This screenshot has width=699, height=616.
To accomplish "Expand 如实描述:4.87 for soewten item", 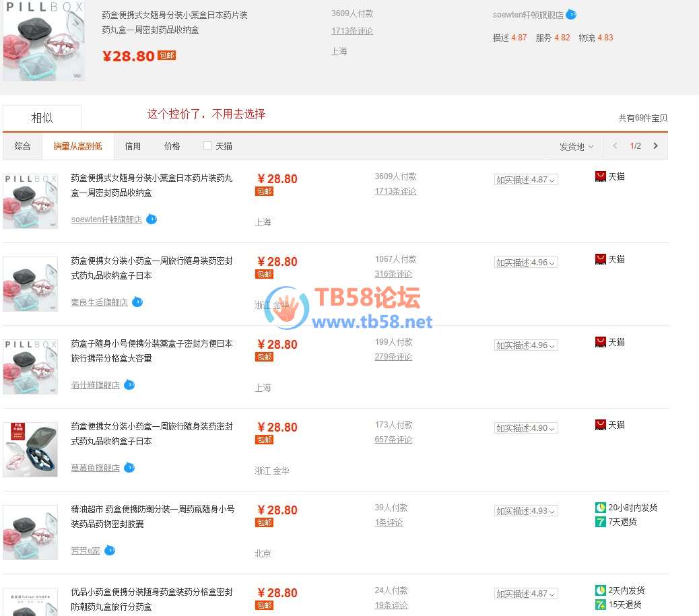I will pos(525,180).
